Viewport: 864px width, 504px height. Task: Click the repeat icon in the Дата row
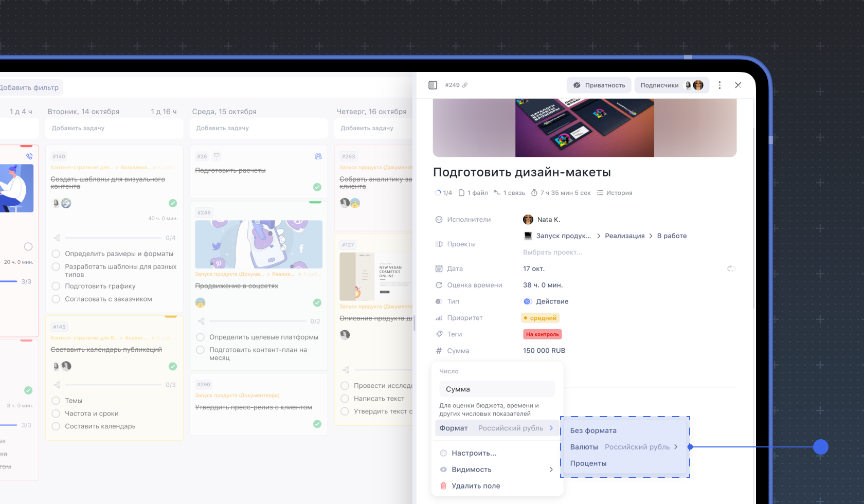(731, 268)
